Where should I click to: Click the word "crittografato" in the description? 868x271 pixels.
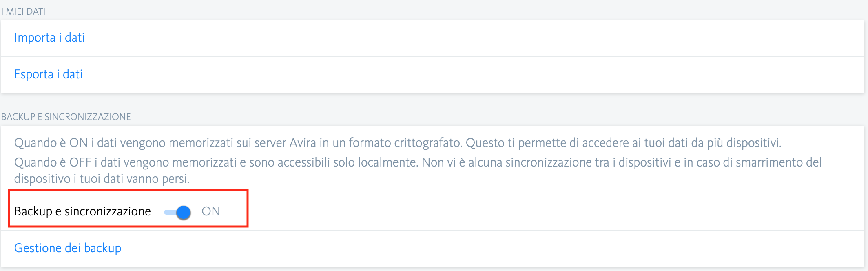click(x=427, y=143)
